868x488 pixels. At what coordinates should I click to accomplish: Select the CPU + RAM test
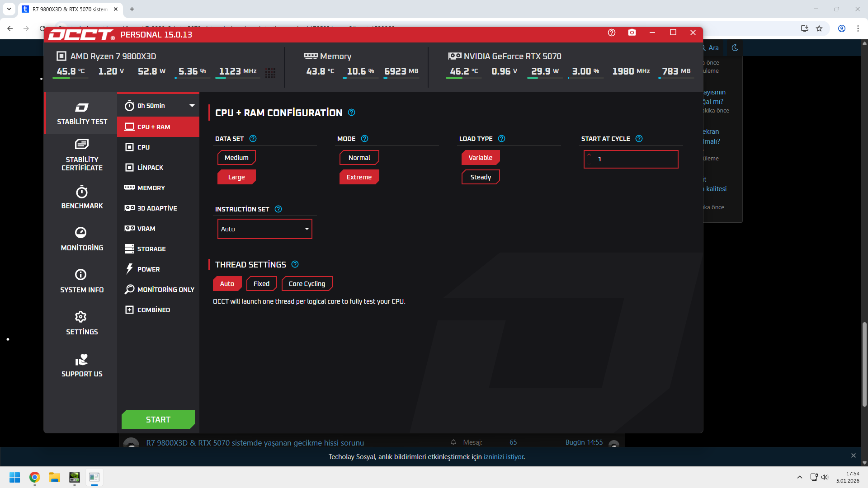pos(158,127)
